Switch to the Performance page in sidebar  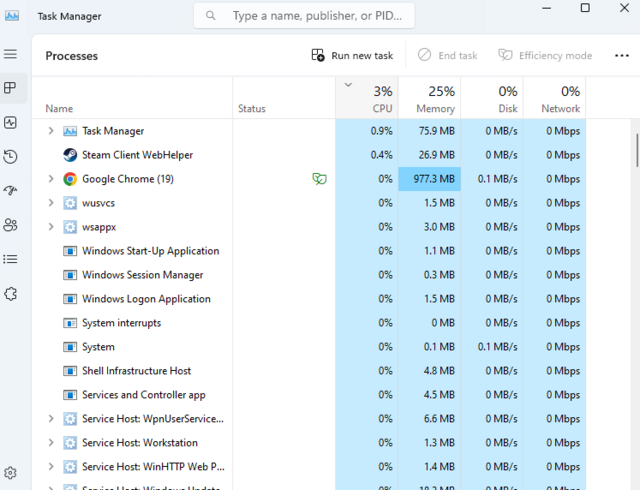[x=10, y=122]
